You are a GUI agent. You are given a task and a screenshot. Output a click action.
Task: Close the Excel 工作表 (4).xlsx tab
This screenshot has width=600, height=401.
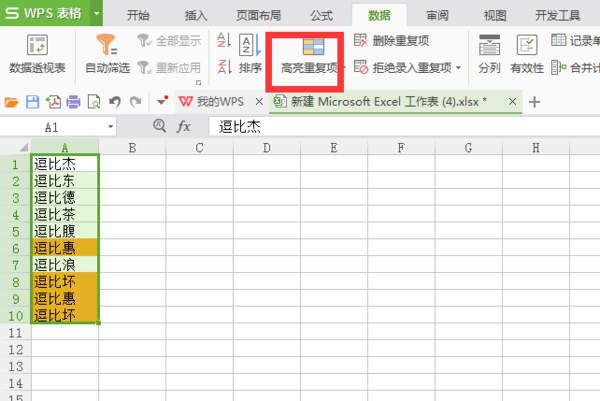512,101
